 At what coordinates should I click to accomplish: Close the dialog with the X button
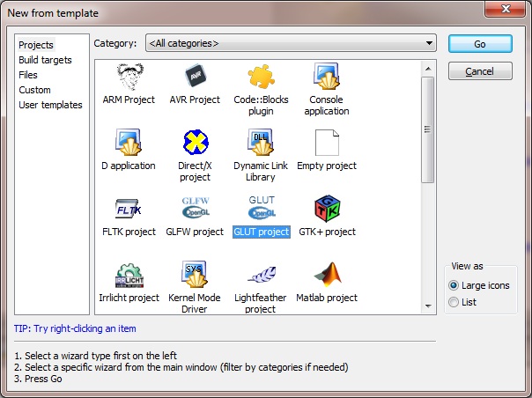pos(506,9)
